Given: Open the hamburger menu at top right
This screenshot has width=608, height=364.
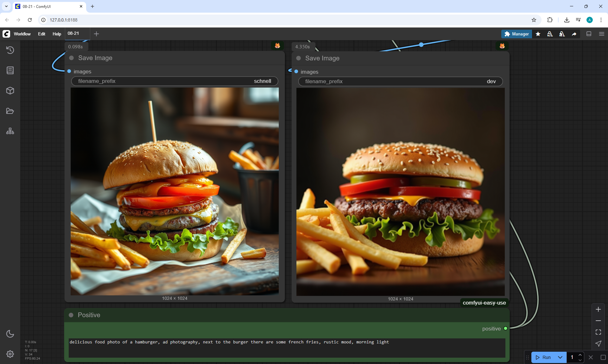Looking at the screenshot, I should point(602,34).
